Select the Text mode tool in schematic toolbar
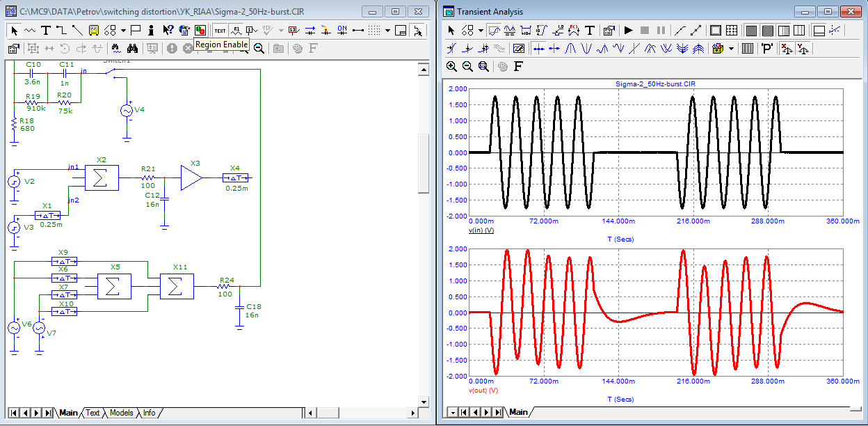868x426 pixels. click(46, 30)
